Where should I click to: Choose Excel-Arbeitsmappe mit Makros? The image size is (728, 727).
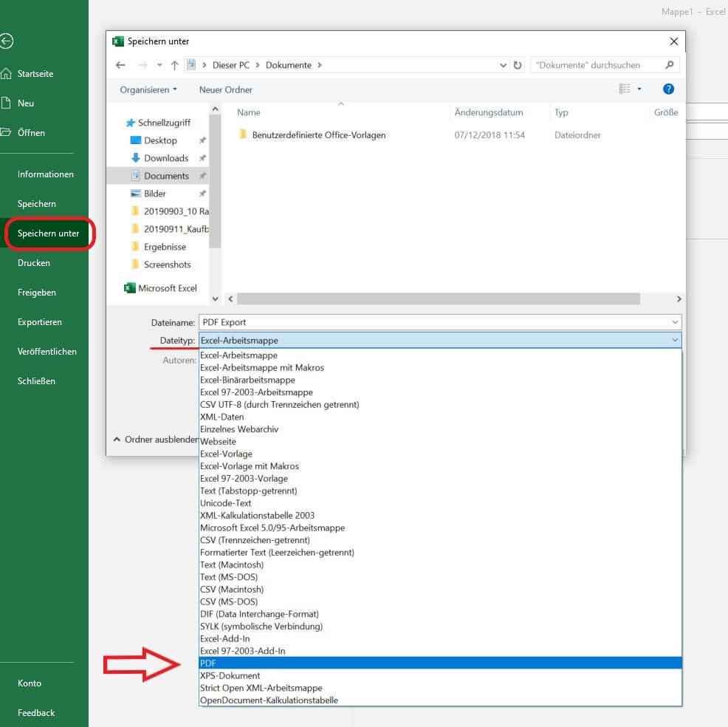pyautogui.click(x=440, y=367)
